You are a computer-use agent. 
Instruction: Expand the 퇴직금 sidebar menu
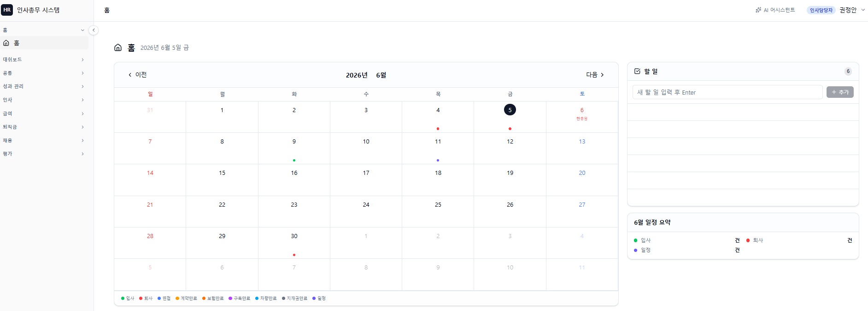(x=44, y=127)
